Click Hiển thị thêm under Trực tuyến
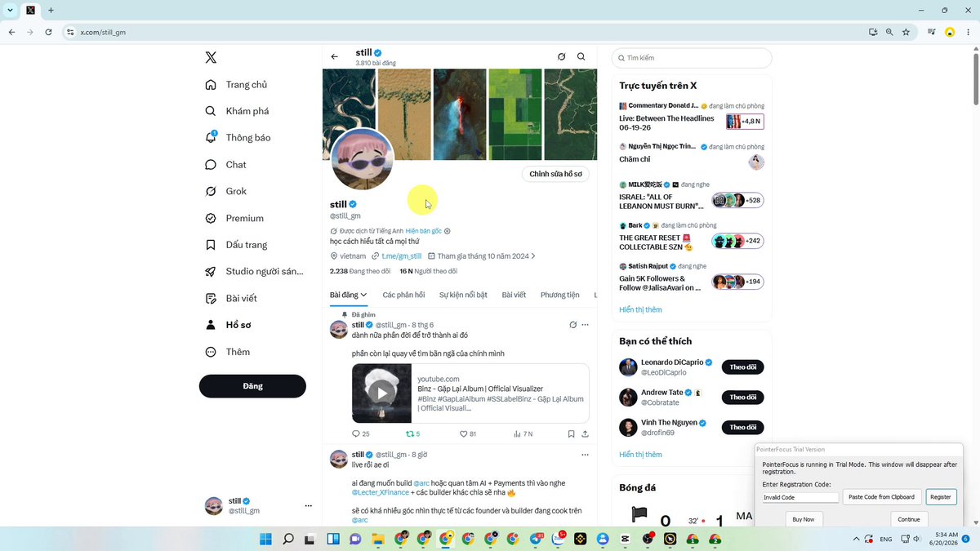The height and width of the screenshot is (551, 980). (640, 309)
